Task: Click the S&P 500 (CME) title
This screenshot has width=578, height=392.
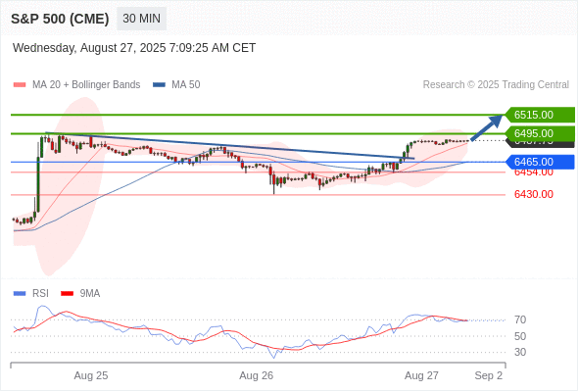Action: tap(60, 19)
